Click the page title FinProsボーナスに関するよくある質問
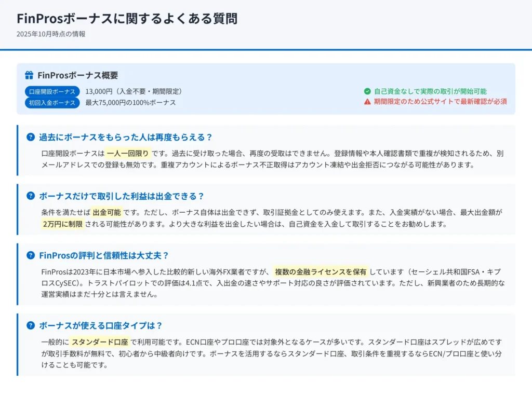This screenshot has height=397, width=532. pos(127,19)
